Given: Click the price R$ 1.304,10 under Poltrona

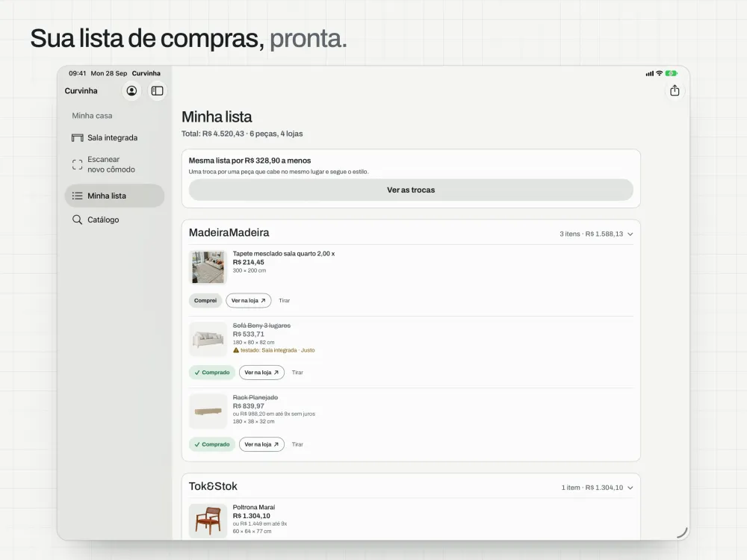Looking at the screenshot, I should 252,516.
